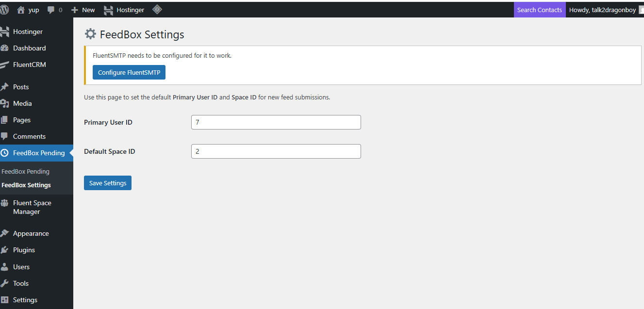This screenshot has width=644, height=309.
Task: Click Hostinger logo icon in admin bar
Action: click(109, 10)
